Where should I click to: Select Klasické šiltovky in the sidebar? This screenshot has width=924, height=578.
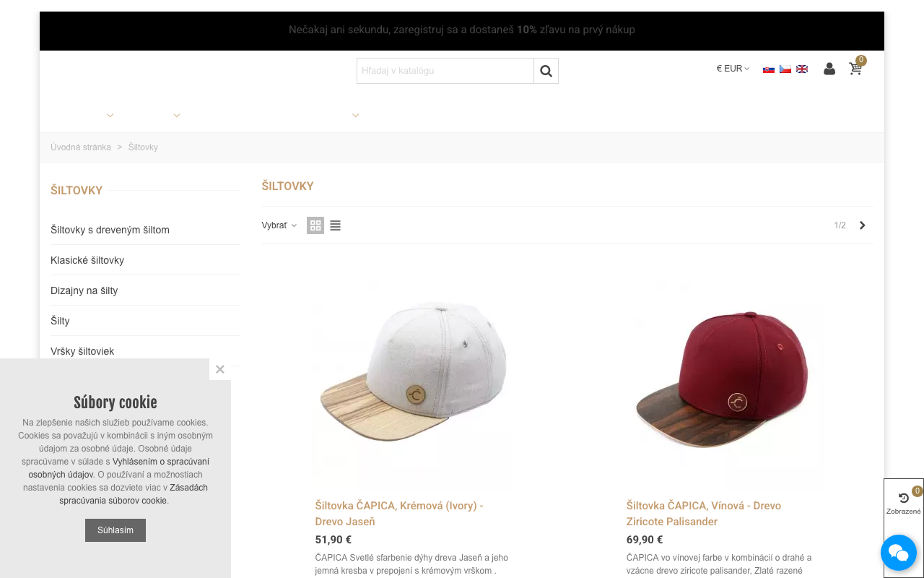(87, 260)
